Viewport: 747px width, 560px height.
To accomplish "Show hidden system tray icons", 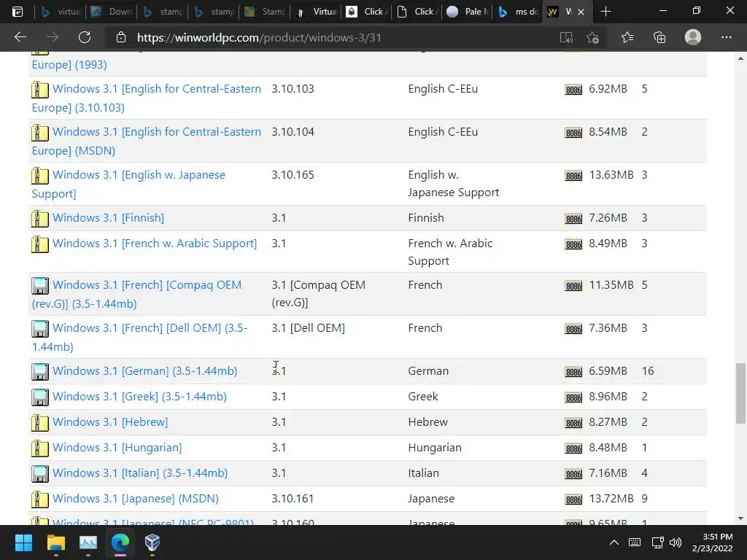I will coord(614,542).
